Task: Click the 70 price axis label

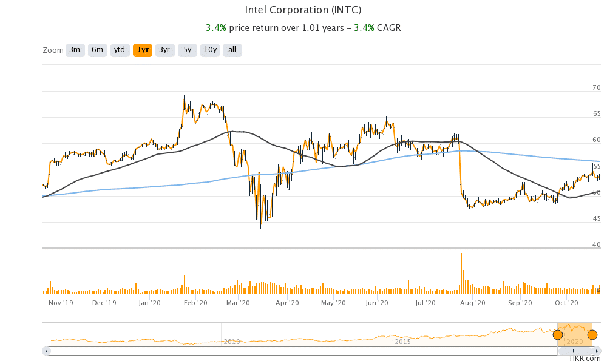Action: [x=597, y=88]
